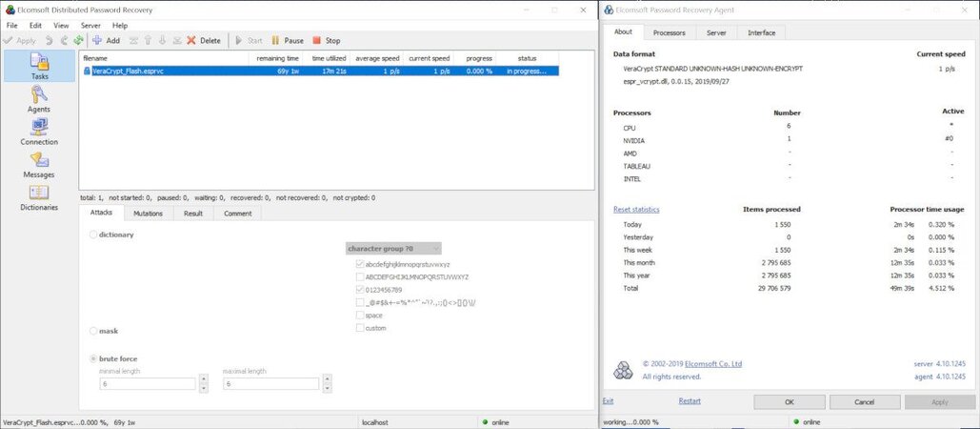Open the Tasks panel in sidebar

[39, 67]
